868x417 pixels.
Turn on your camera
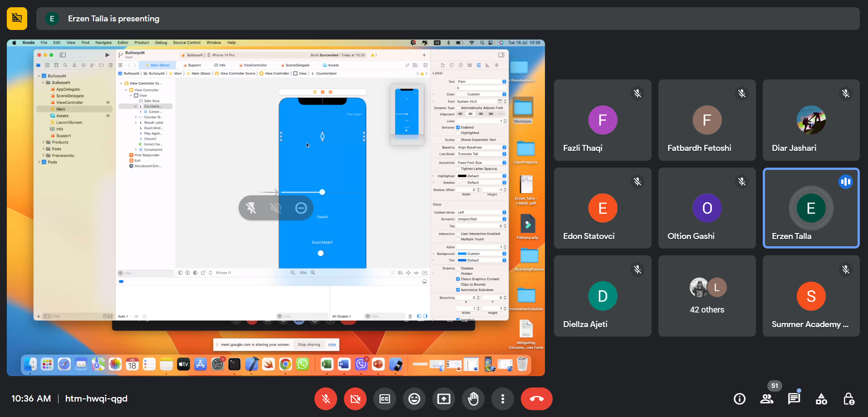(355, 399)
